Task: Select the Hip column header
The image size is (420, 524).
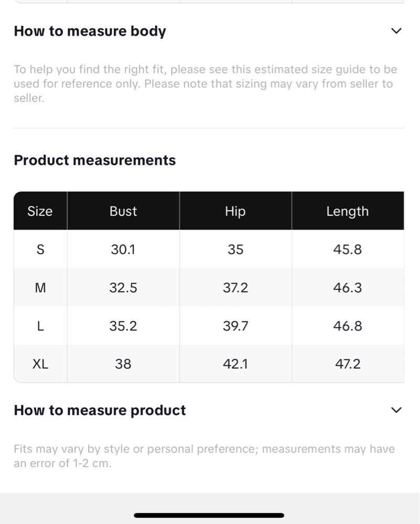Action: [235, 211]
